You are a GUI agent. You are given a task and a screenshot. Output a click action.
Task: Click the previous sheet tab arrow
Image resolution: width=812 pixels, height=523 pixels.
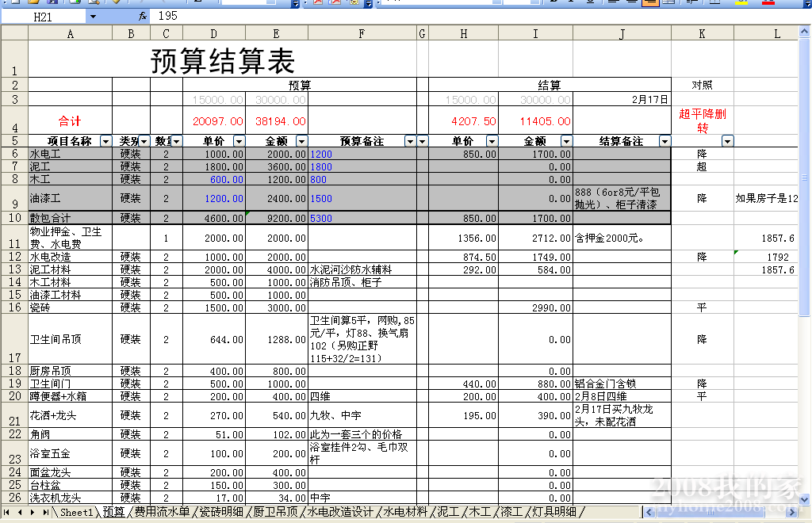point(21,513)
